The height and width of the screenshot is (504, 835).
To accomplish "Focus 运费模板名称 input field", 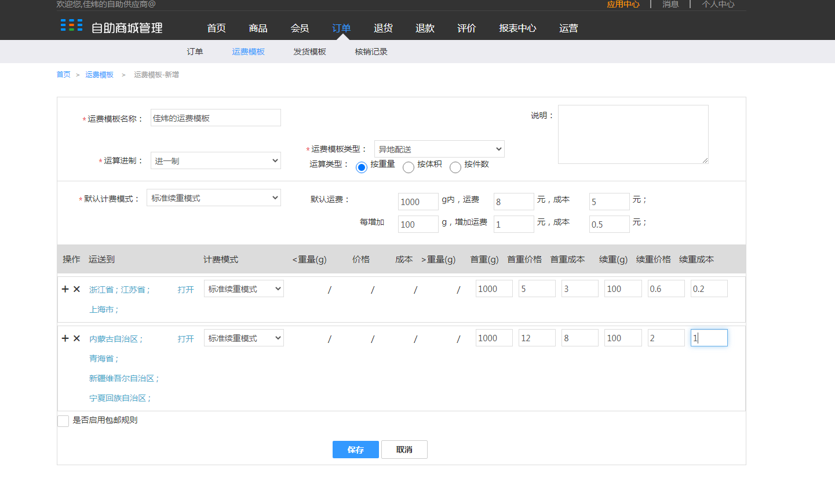I will [x=216, y=118].
